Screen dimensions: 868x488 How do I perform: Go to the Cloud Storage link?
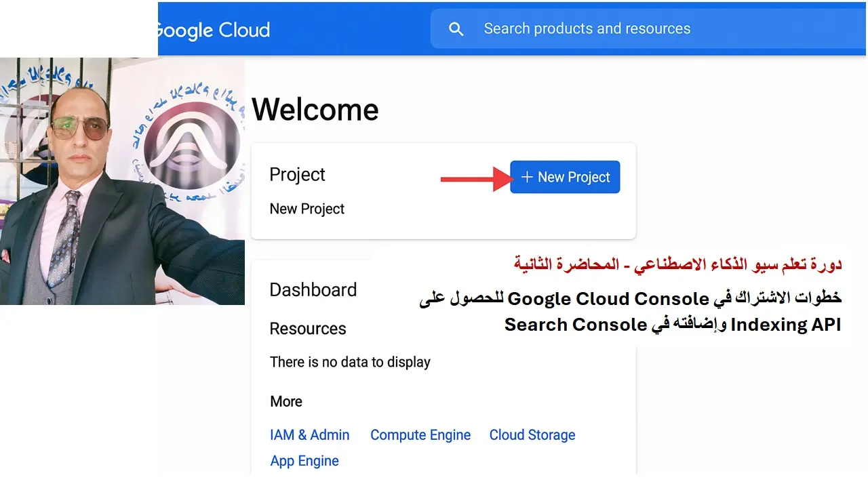point(532,435)
